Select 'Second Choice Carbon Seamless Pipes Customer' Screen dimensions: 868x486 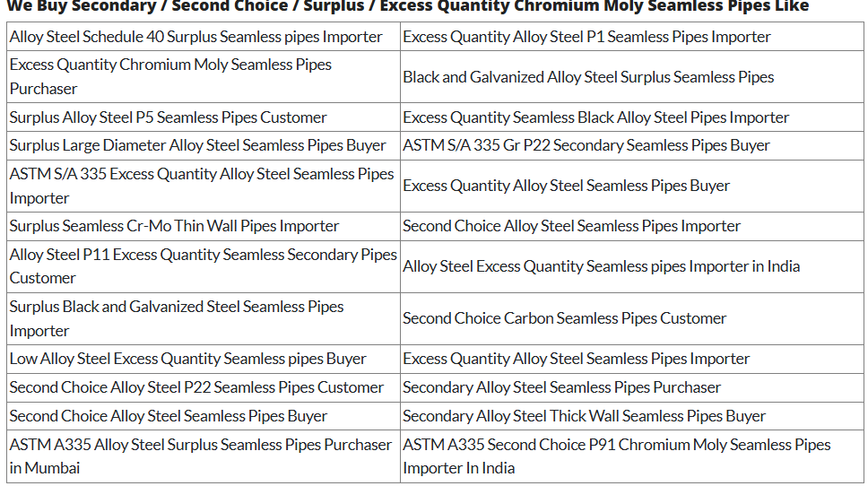tap(564, 318)
